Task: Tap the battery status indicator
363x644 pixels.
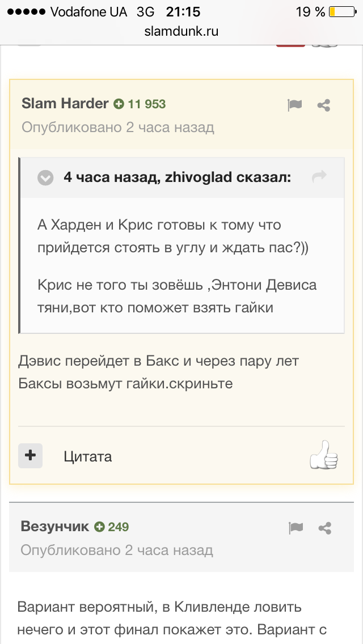Action: click(x=343, y=12)
